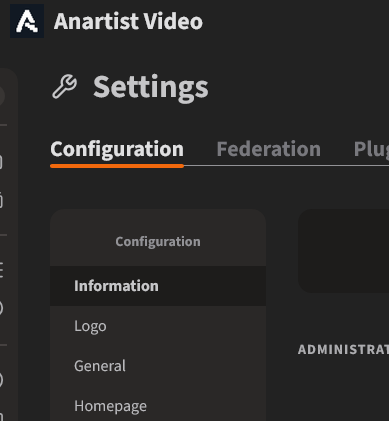Select Information in the configuration menu

click(x=158, y=286)
